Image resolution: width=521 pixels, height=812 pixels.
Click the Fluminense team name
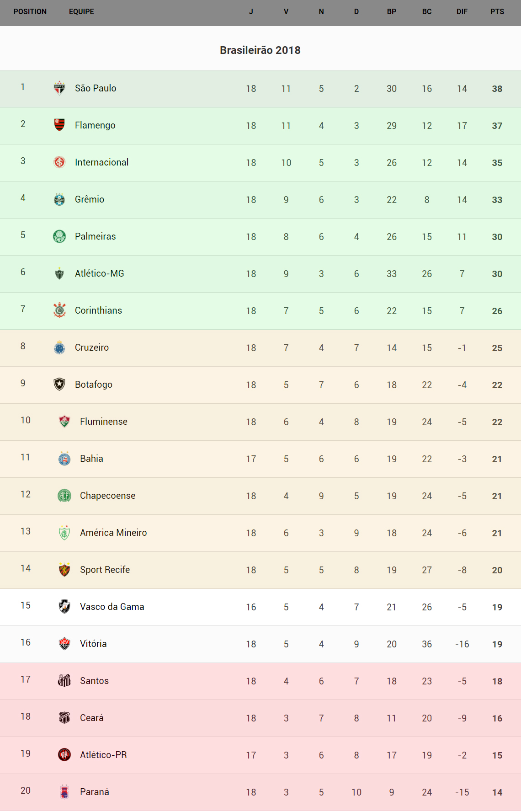point(104,422)
